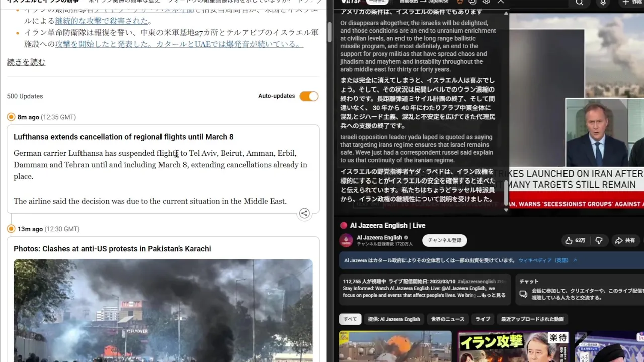This screenshot has width=644, height=362.
Task: Click the '(12:30 GMT)' timestamp
Action: coord(62,229)
